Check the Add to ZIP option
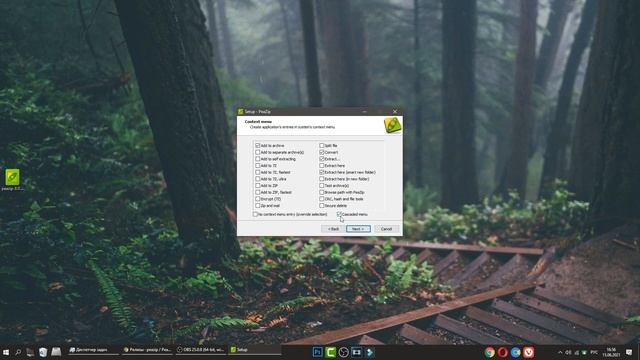This screenshot has height=360, width=640. 258,186
